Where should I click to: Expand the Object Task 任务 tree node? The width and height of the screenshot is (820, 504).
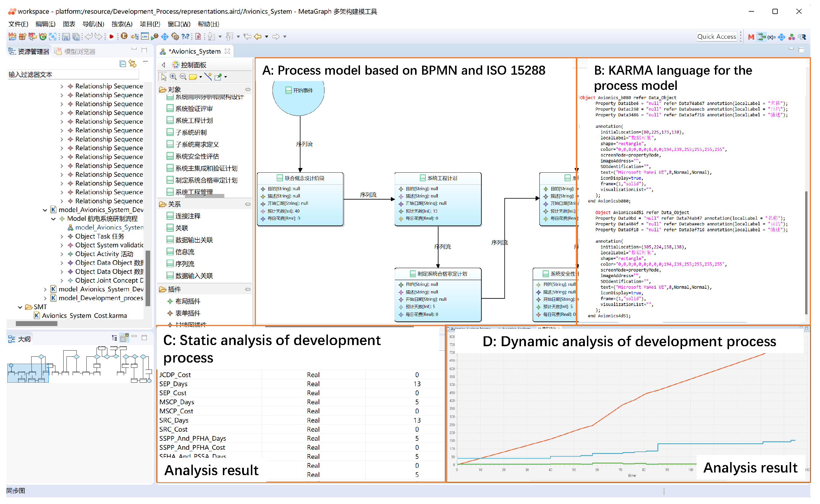62,237
